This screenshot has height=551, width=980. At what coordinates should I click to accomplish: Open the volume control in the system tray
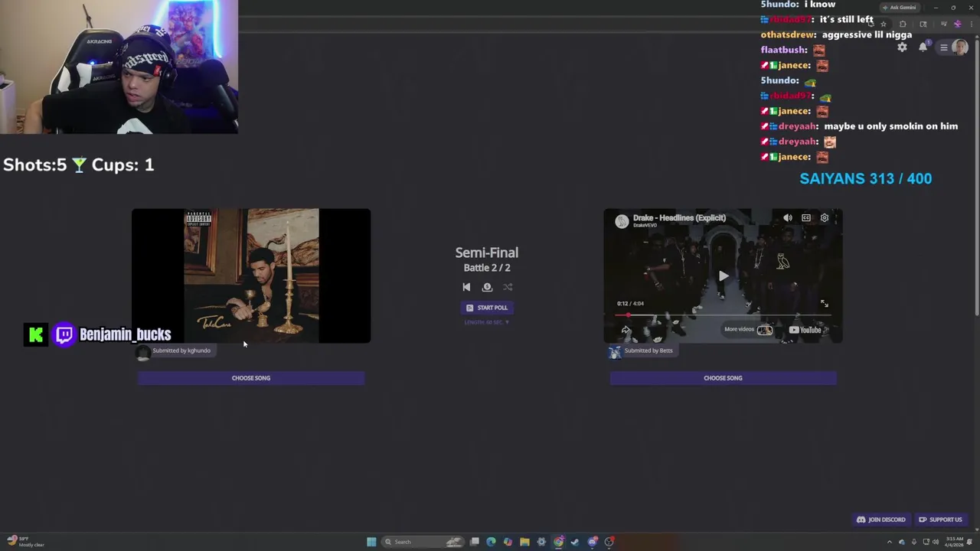click(x=936, y=542)
